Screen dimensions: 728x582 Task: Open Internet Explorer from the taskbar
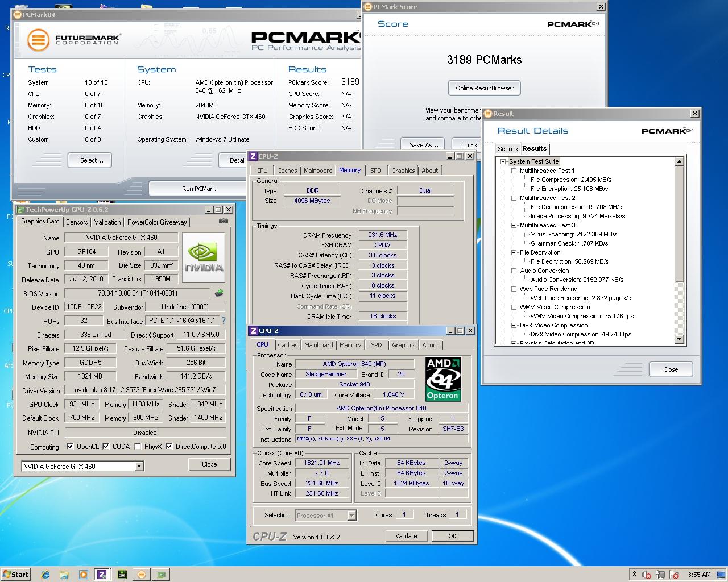click(x=45, y=574)
